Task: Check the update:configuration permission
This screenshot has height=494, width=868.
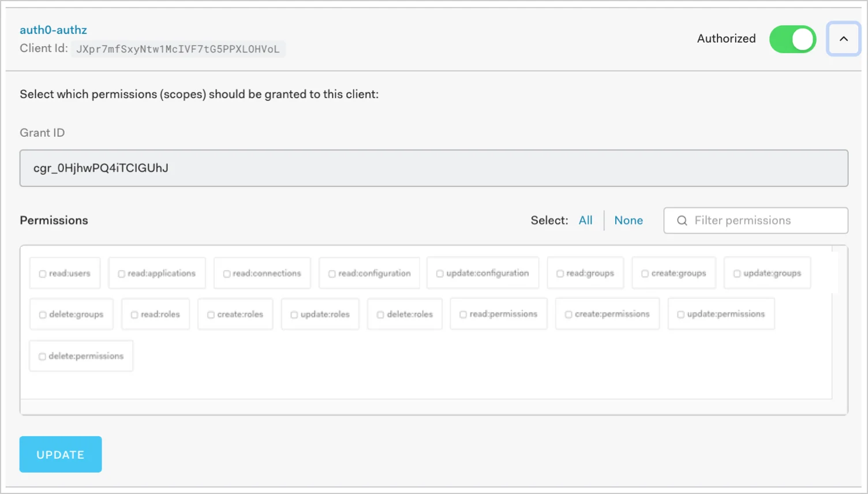Action: [x=440, y=274]
